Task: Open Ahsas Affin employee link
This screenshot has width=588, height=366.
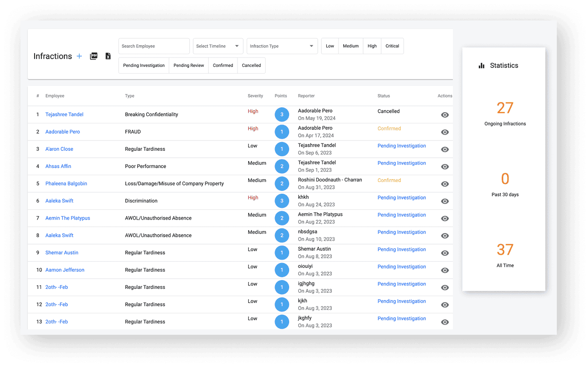Action: coord(58,166)
